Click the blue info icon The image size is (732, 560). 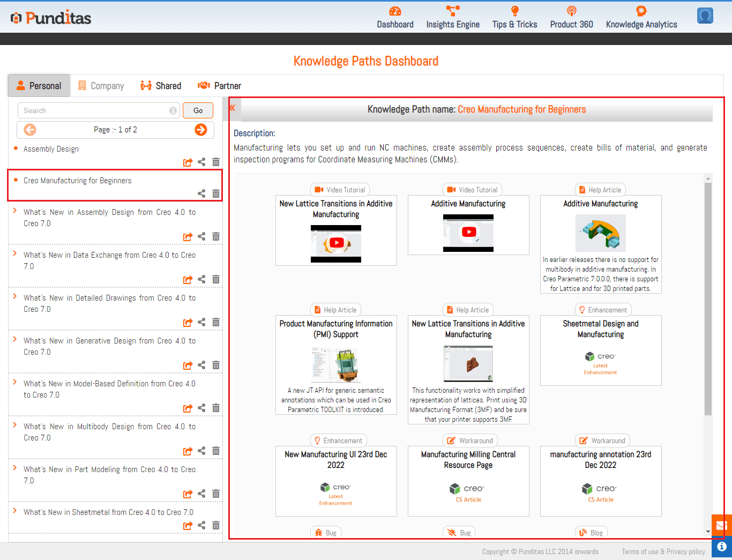(721, 547)
